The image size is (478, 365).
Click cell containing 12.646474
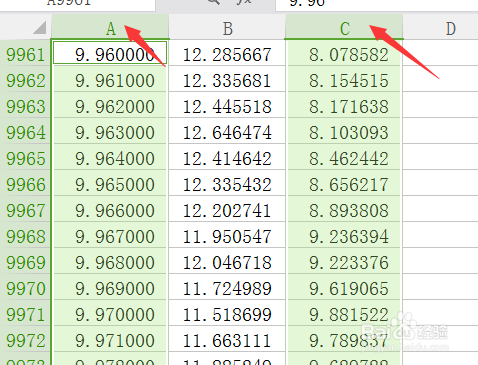(227, 131)
